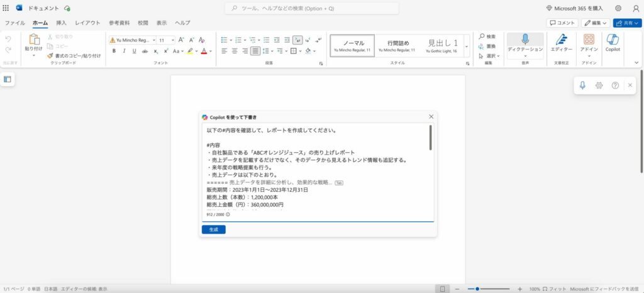This screenshot has height=293, width=644.
Task: Click the search box at the top
Action: pyautogui.click(x=312, y=8)
